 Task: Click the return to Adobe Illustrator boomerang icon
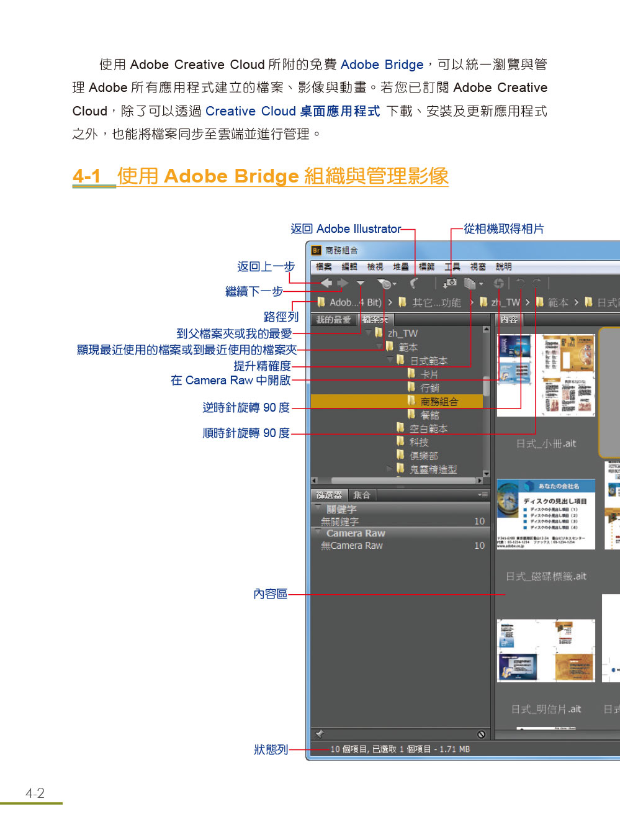pyautogui.click(x=415, y=283)
